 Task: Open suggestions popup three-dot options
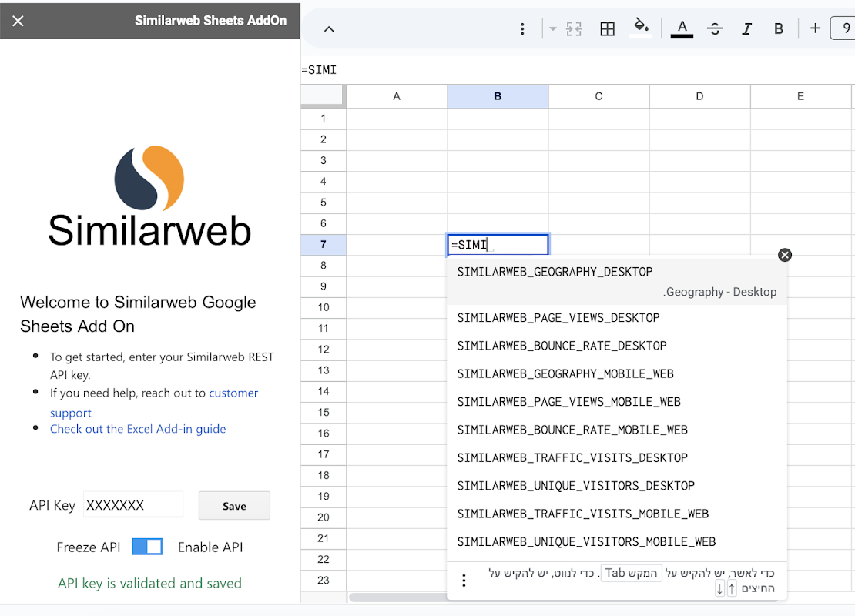pyautogui.click(x=464, y=581)
